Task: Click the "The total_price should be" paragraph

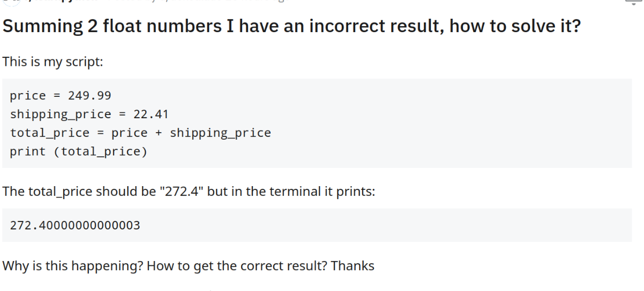Action: (x=80, y=191)
